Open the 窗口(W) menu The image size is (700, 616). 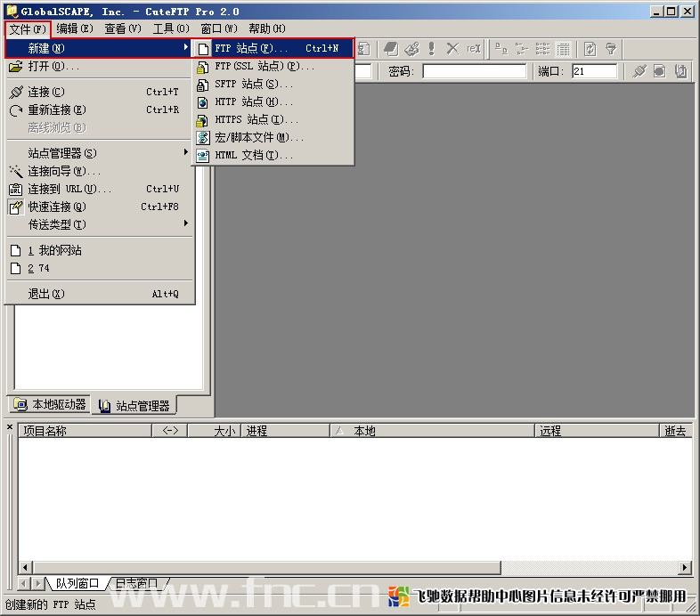pyautogui.click(x=219, y=29)
